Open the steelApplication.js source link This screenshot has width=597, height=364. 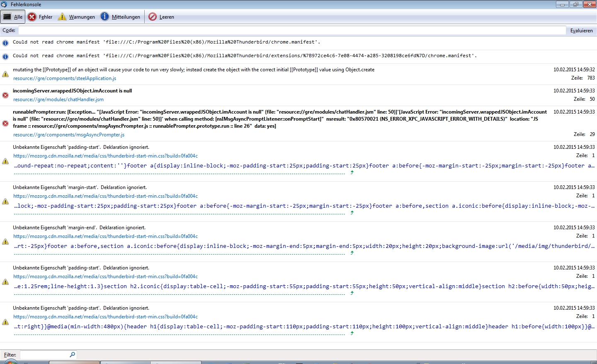pos(65,78)
